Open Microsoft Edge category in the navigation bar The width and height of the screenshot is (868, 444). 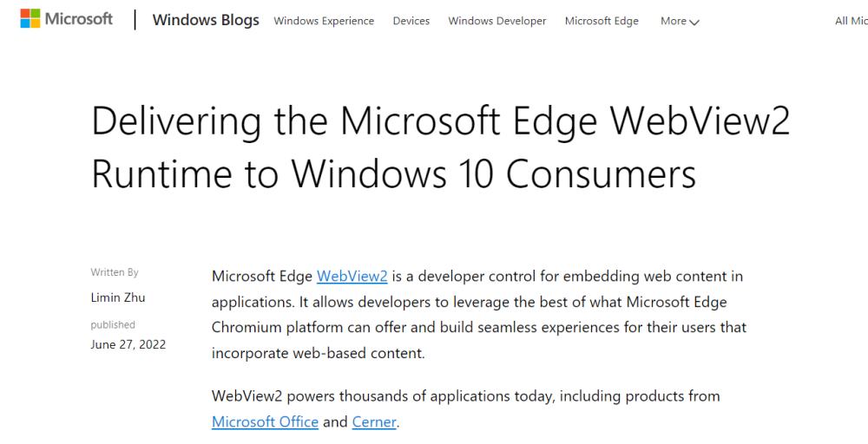click(x=602, y=21)
